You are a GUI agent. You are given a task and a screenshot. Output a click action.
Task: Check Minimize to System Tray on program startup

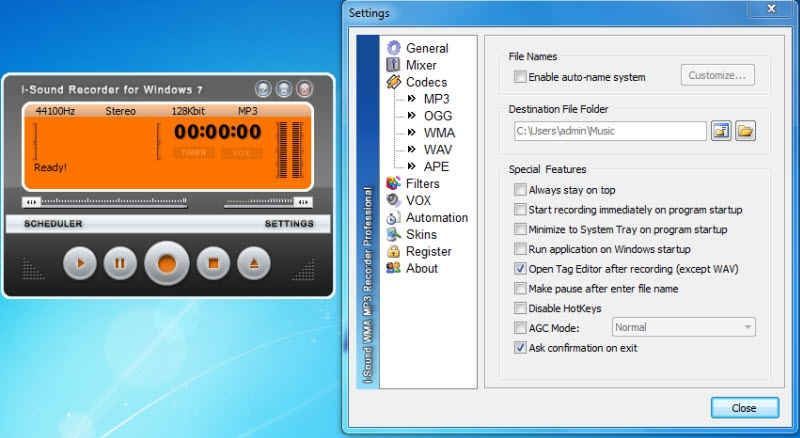tap(520, 229)
